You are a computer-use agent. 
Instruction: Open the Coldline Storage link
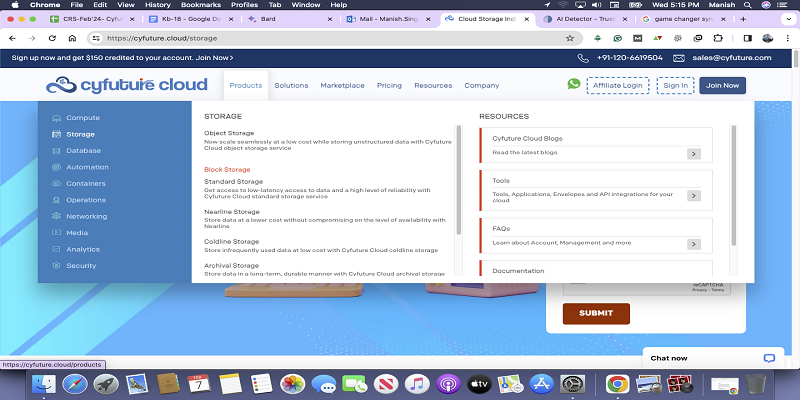[232, 241]
